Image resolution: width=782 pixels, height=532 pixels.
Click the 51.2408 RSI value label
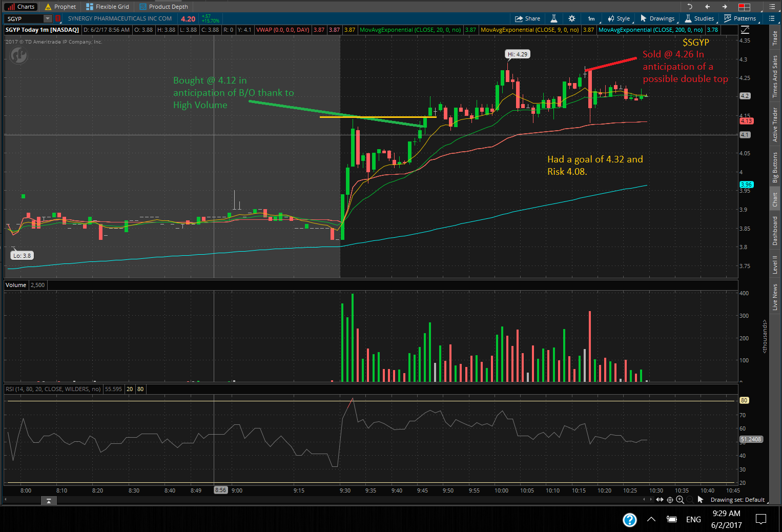click(x=751, y=439)
